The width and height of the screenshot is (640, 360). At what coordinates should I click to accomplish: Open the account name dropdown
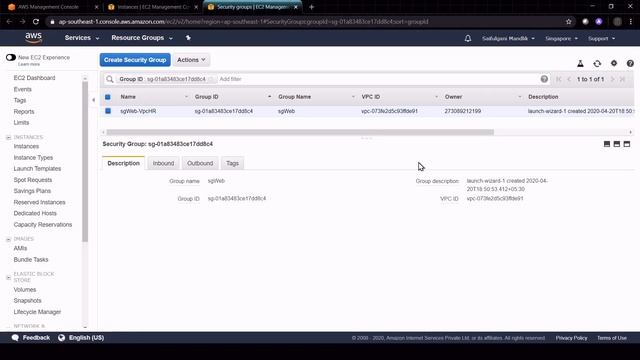(508, 38)
